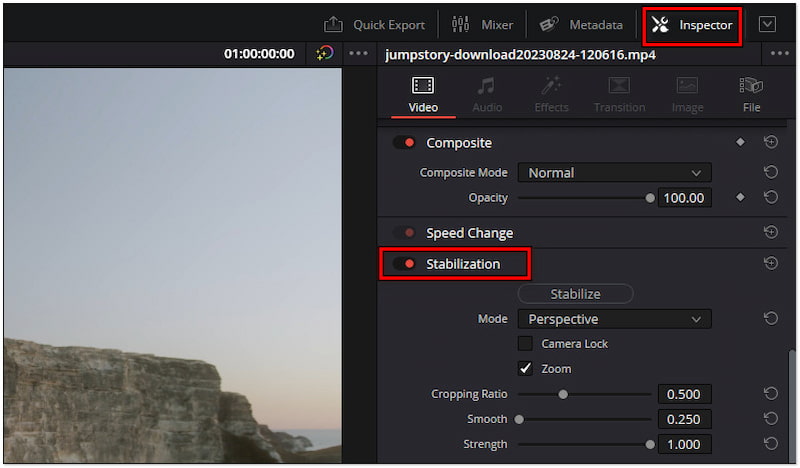
Task: Toggle the Inspector panel
Action: click(x=692, y=25)
